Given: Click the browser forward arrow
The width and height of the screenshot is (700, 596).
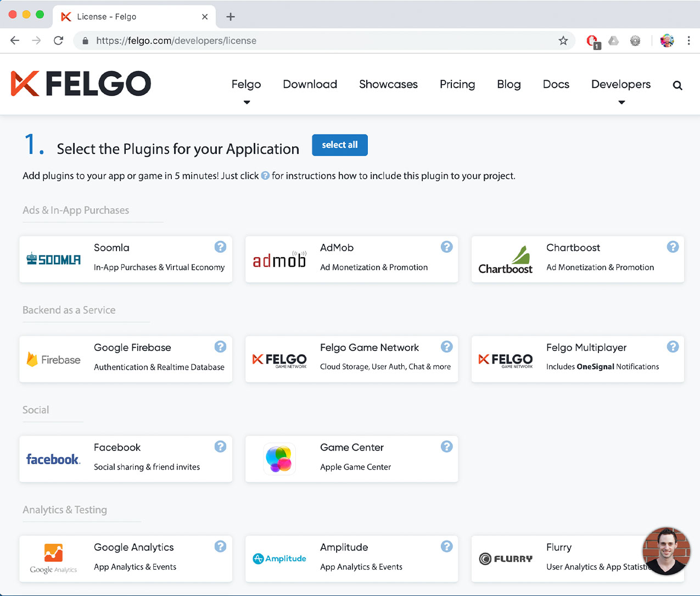Looking at the screenshot, I should pyautogui.click(x=36, y=41).
